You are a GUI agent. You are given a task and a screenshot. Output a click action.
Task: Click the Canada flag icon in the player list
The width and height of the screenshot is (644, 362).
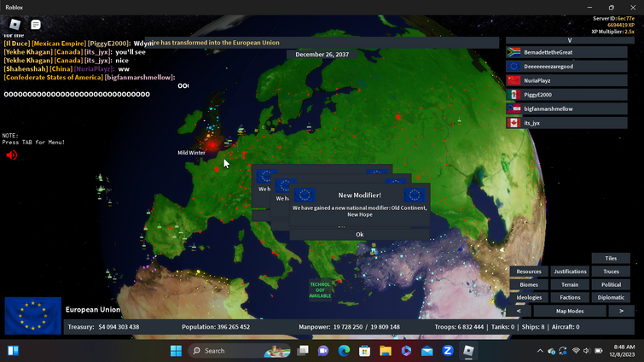pos(513,123)
